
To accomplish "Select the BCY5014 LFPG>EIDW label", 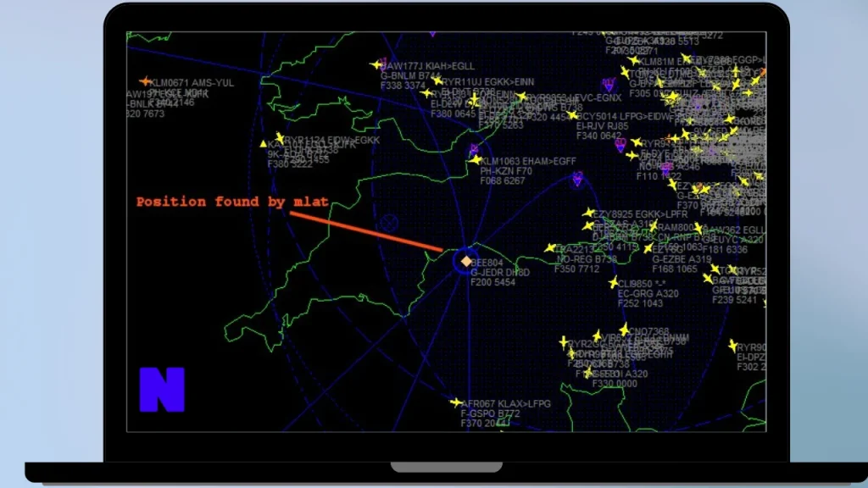I will click(x=624, y=117).
